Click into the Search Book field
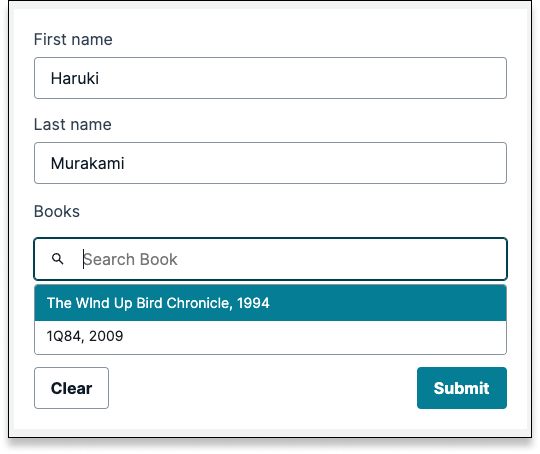 pyautogui.click(x=270, y=259)
